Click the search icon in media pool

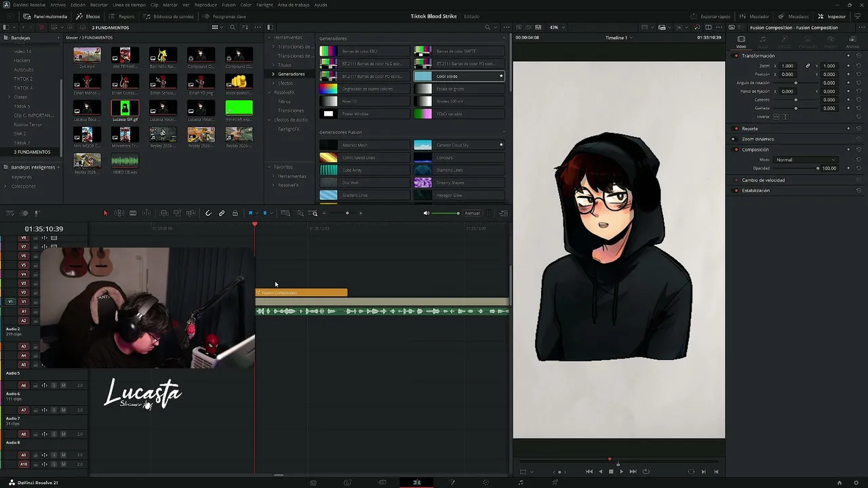click(233, 28)
